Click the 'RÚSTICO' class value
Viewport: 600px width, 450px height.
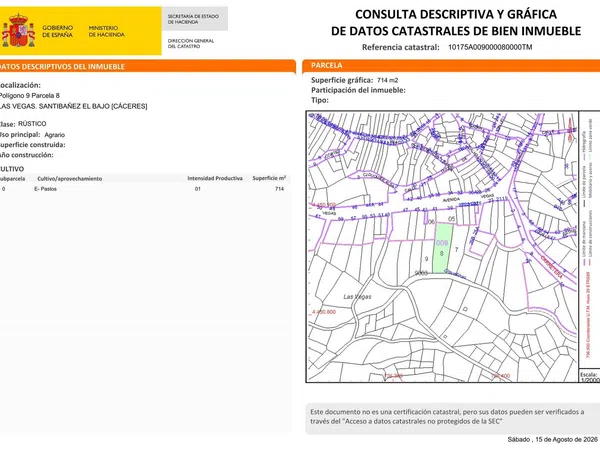[x=32, y=124]
